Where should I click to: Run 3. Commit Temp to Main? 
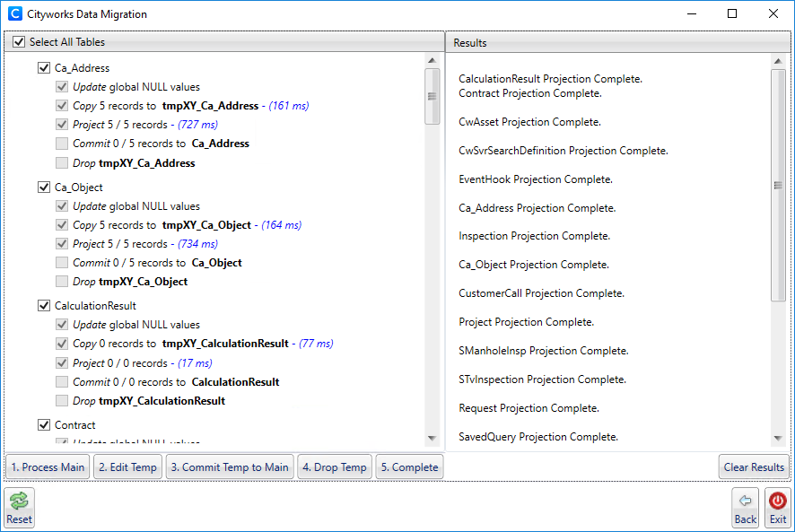pos(230,467)
